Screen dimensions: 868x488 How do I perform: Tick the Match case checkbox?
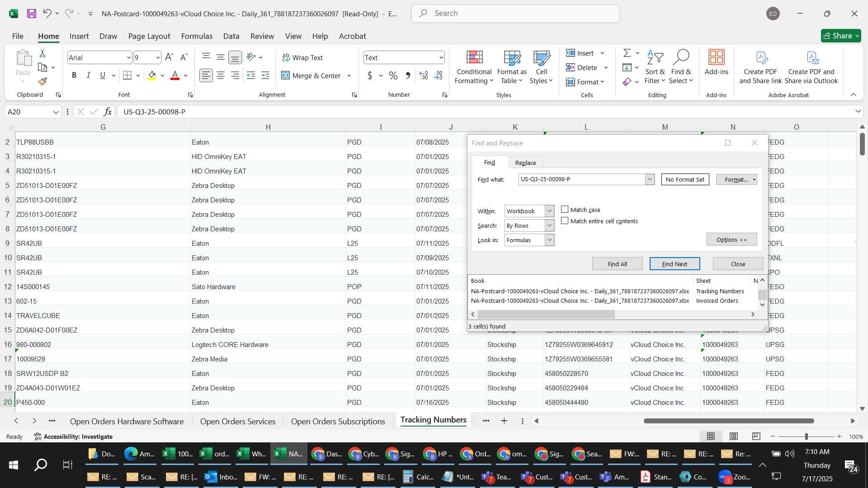565,209
